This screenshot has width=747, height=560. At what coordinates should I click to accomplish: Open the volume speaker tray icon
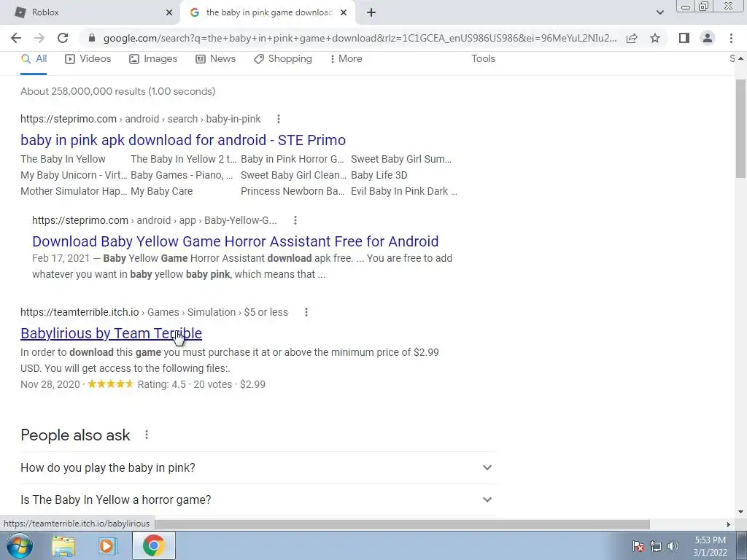point(673,546)
